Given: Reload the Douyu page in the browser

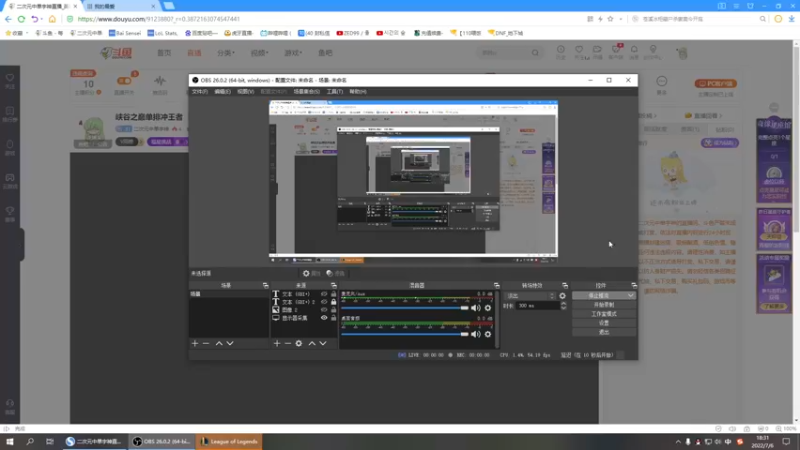Looking at the screenshot, I should click(21, 19).
